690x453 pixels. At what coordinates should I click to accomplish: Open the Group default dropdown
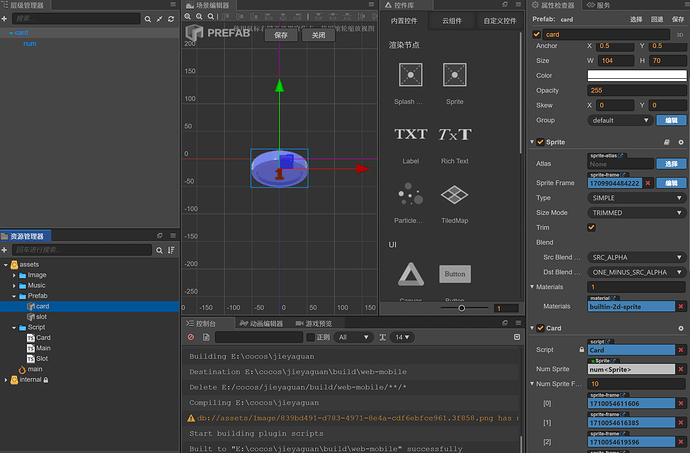coord(620,120)
